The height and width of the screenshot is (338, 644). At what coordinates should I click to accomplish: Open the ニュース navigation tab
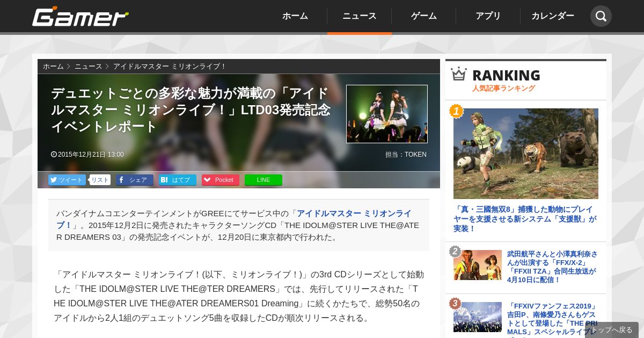pos(360,16)
